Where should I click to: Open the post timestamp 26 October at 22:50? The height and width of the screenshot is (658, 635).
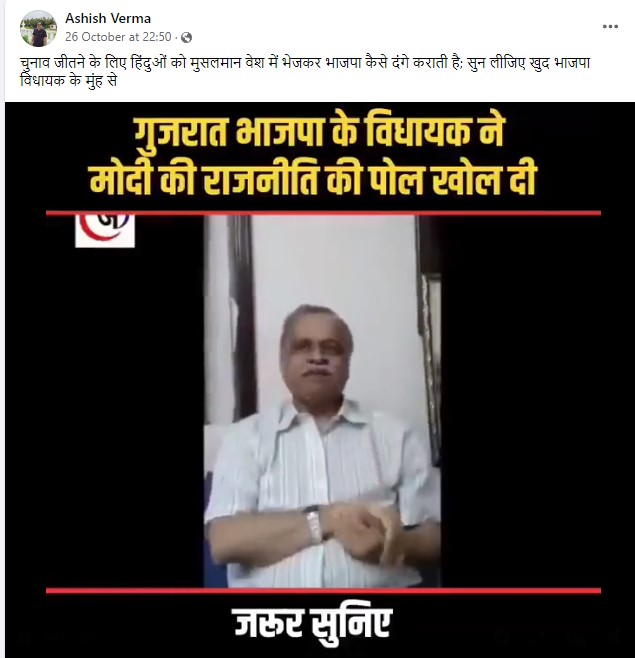(x=118, y=37)
